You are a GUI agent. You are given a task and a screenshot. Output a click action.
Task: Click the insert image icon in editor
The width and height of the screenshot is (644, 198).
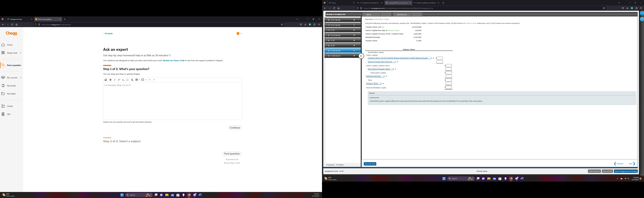coord(106,80)
